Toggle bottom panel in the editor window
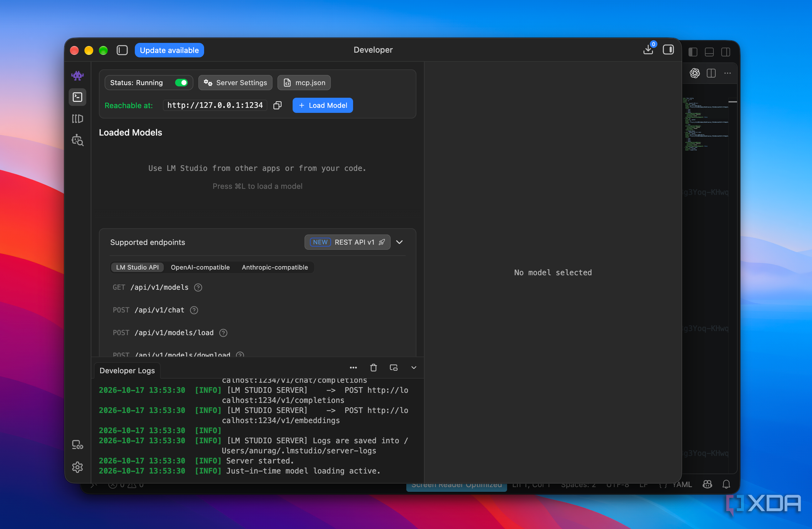 pyautogui.click(x=709, y=52)
